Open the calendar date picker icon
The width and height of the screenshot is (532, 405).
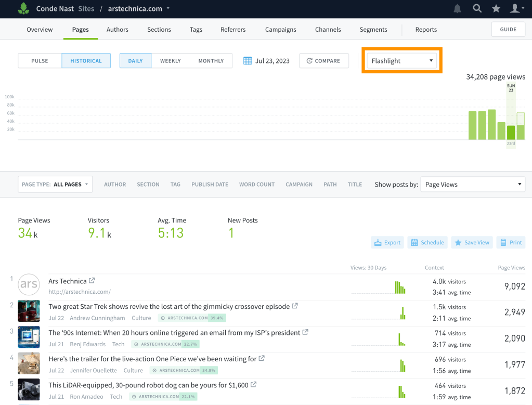pyautogui.click(x=248, y=61)
